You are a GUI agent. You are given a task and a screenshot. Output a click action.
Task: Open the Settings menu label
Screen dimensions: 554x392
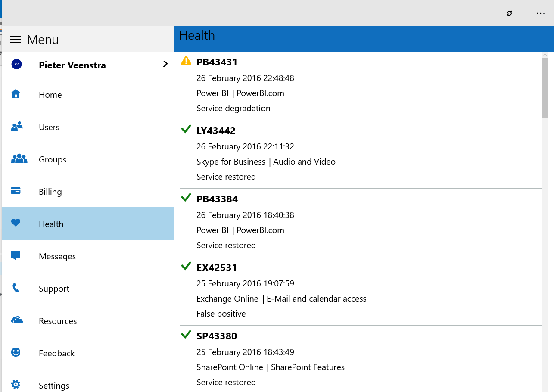tap(54, 386)
